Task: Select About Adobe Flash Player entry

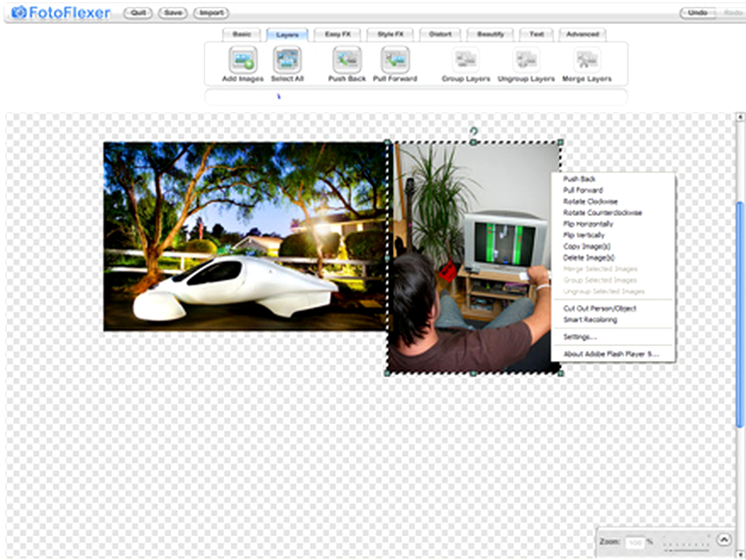Action: 611,354
